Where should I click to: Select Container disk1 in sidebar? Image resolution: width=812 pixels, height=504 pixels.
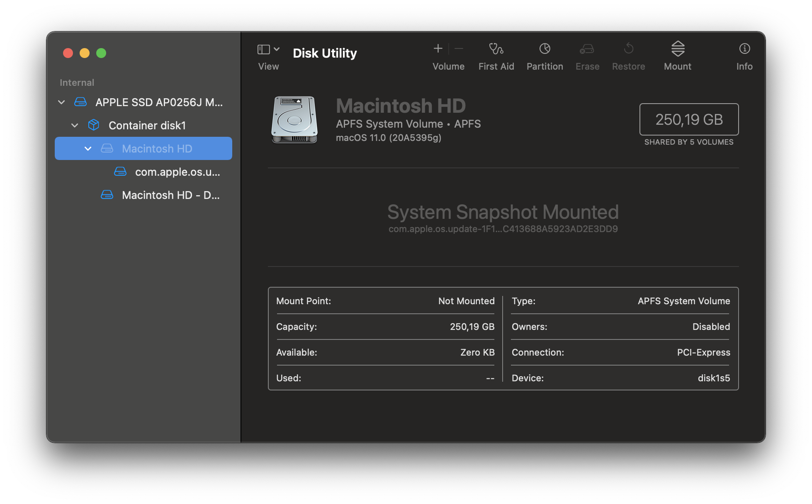pos(147,125)
